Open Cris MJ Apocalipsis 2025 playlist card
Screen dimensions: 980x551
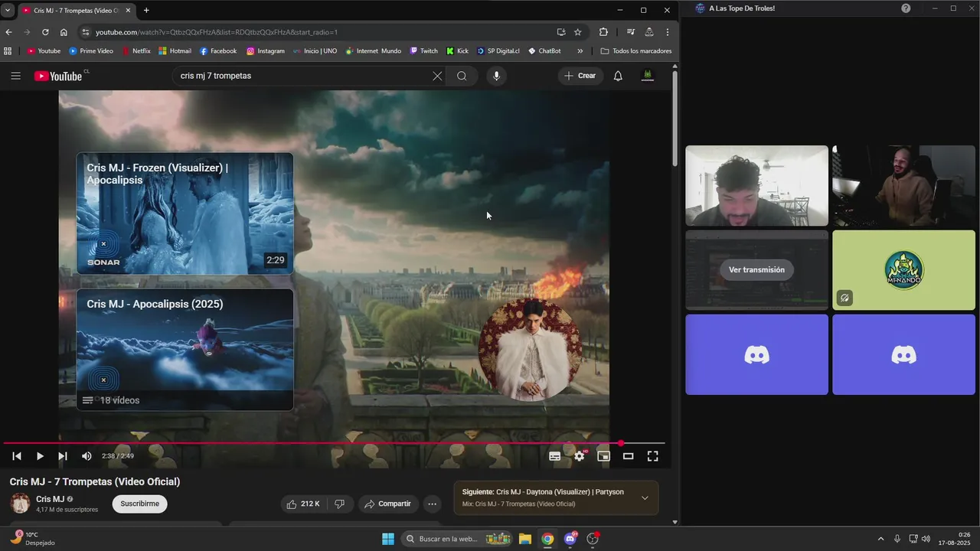185,349
